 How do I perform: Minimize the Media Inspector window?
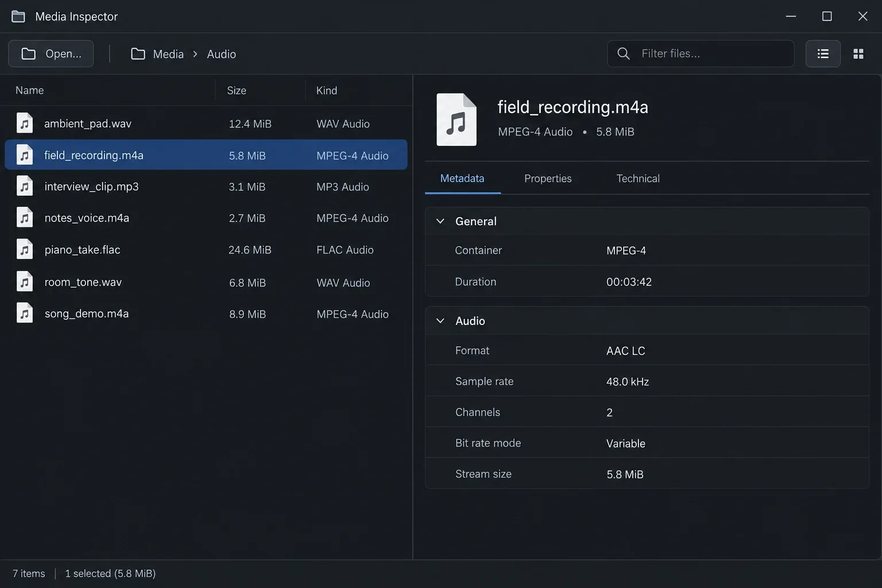(x=791, y=16)
